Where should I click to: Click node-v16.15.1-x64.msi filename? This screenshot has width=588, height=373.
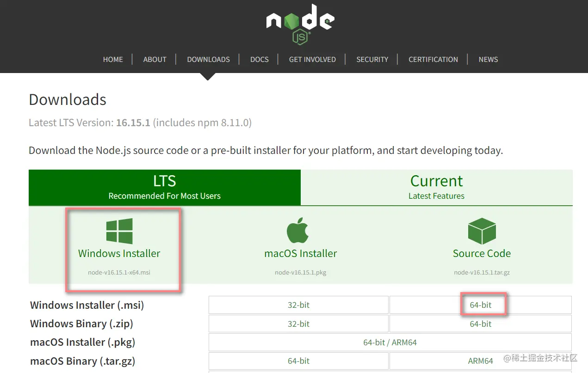tap(119, 273)
